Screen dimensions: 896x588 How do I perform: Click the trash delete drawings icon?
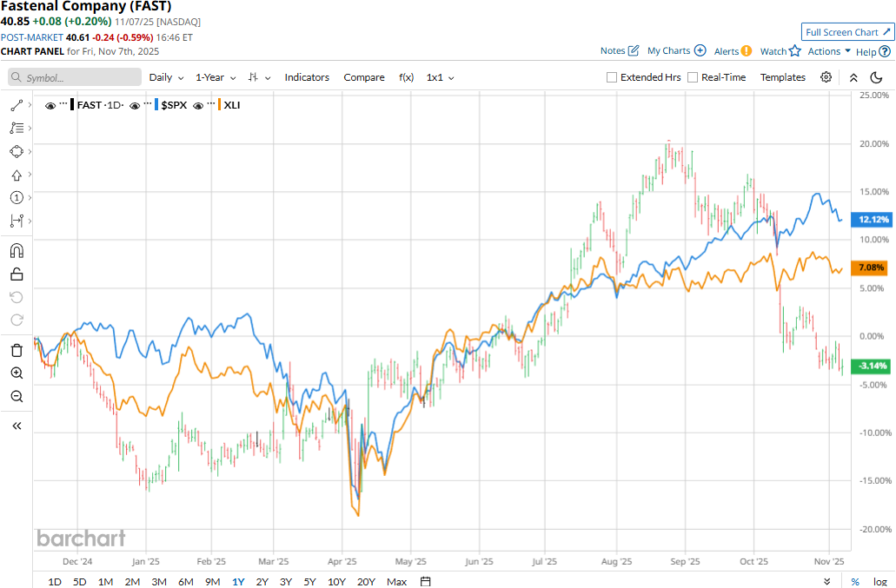pyautogui.click(x=17, y=350)
